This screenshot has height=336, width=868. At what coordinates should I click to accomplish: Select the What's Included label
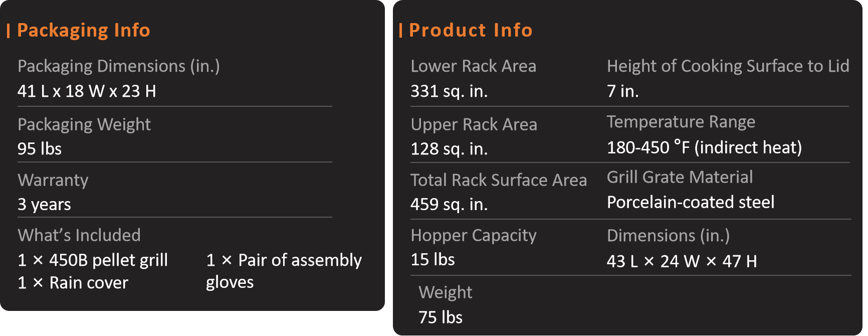point(79,235)
